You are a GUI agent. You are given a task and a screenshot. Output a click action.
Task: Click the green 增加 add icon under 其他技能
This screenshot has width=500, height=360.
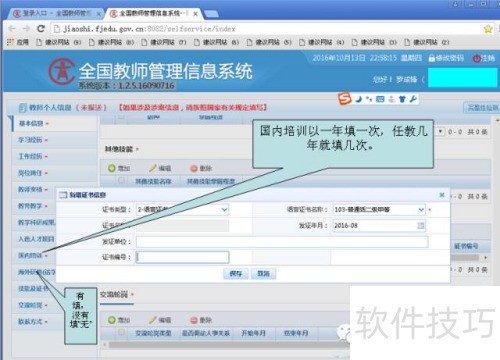(x=112, y=168)
